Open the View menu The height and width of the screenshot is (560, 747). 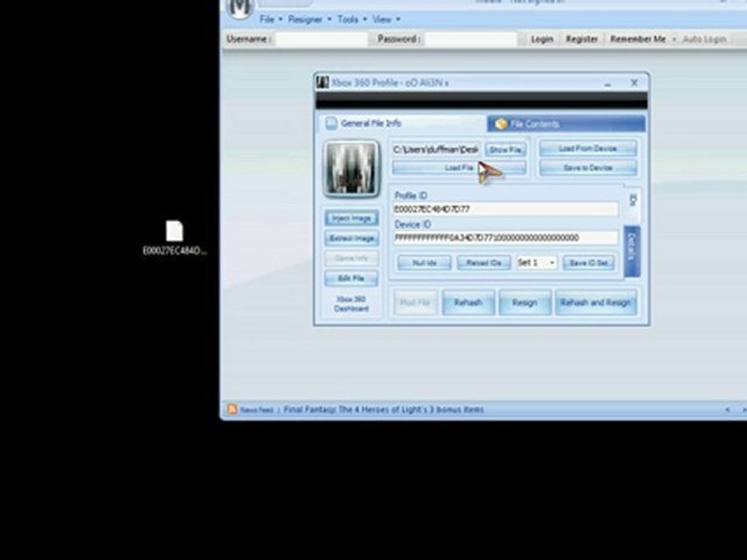pos(386,19)
